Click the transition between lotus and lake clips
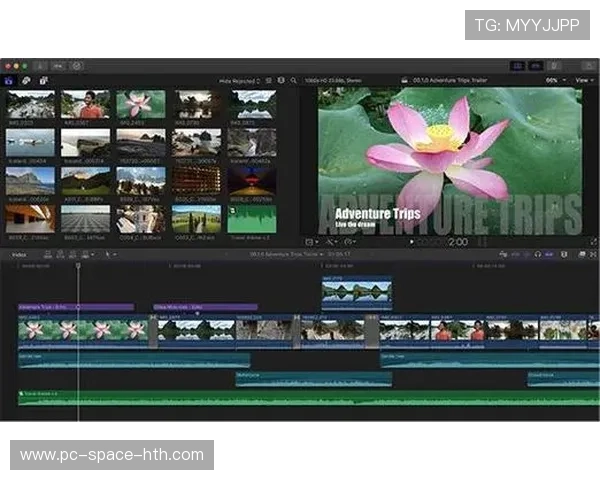Image resolution: width=600 pixels, height=480 pixels. [x=153, y=331]
